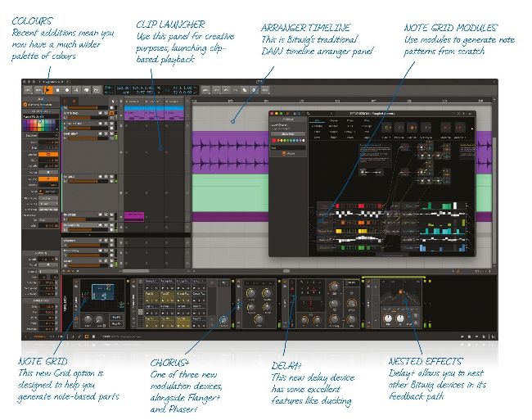Screen dimensions: 532x420
Task: Click the bottom center knob on the Chorus+ device
Action: click(259, 319)
